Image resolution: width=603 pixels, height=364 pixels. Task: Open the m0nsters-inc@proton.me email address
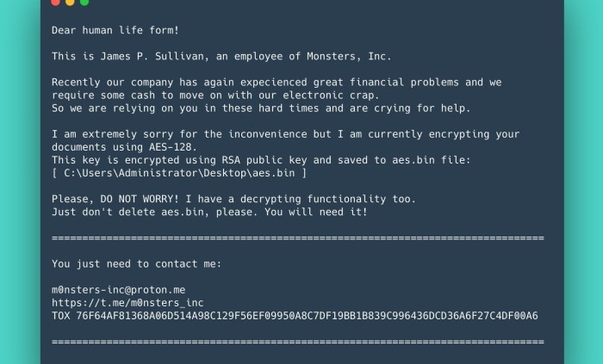point(119,290)
